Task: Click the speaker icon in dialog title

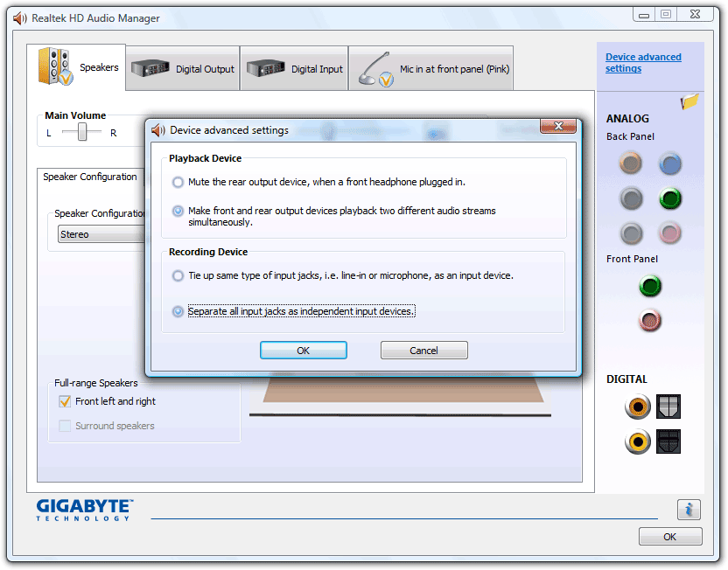Action: point(158,130)
